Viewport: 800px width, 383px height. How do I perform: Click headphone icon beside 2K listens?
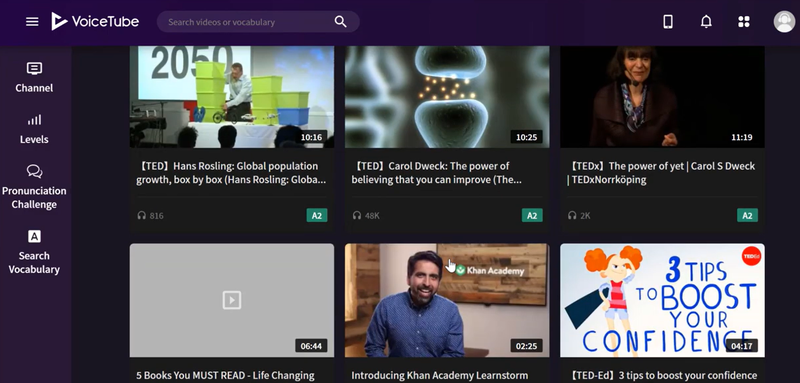point(572,216)
